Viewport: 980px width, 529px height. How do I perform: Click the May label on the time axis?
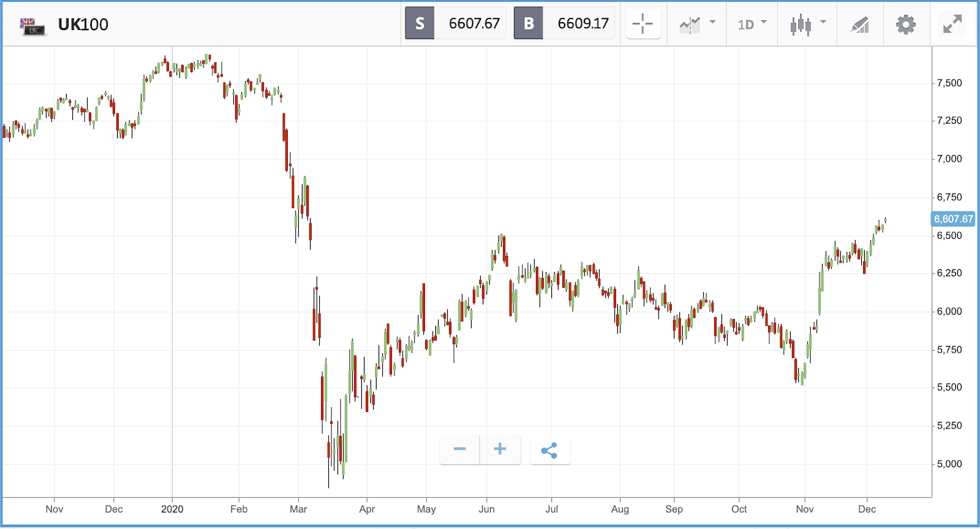click(x=426, y=509)
